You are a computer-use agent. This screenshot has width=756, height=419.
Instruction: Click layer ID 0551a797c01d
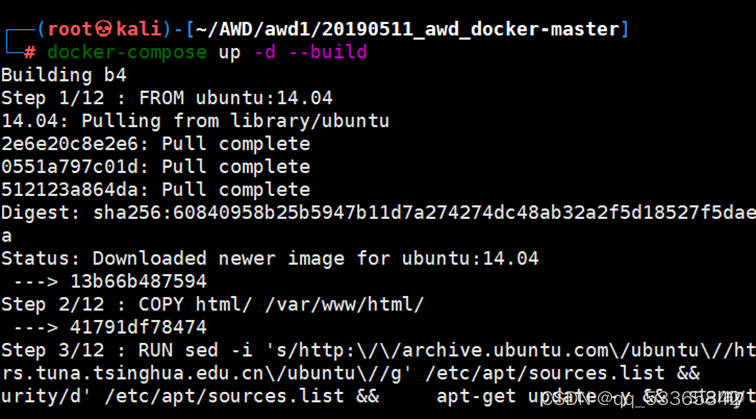69,167
